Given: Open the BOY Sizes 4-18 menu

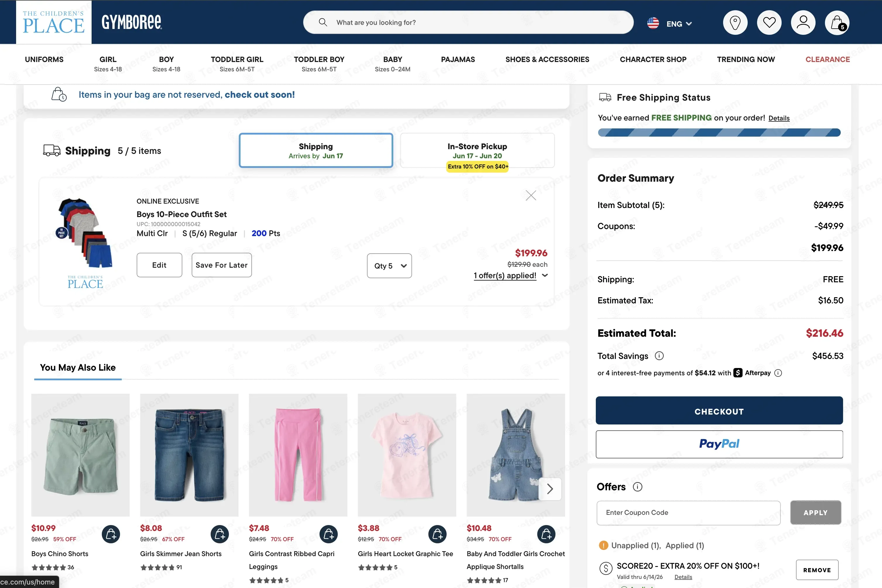Looking at the screenshot, I should [166, 64].
